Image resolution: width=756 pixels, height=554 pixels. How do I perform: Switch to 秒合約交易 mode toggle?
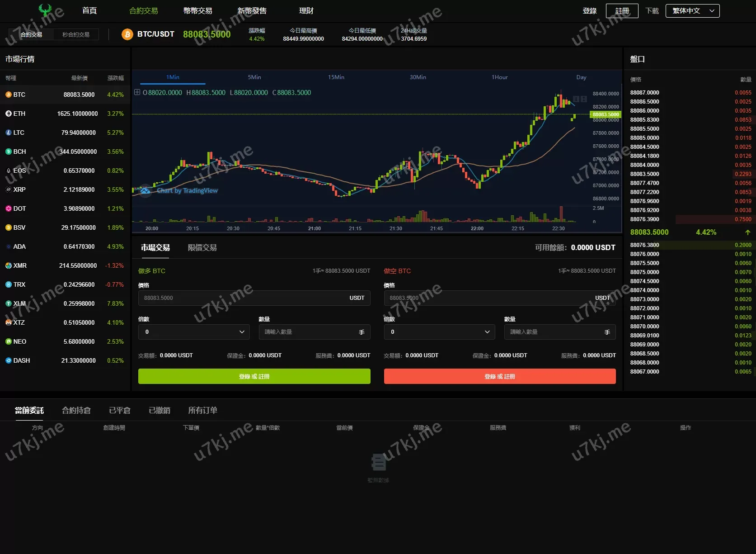[x=76, y=34]
